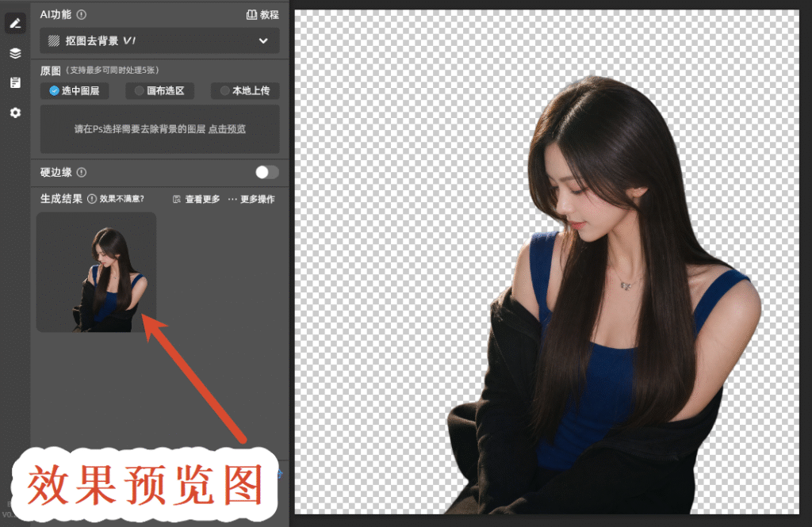Select the 本地上传 radio option
This screenshot has width=812, height=527.
[x=245, y=90]
